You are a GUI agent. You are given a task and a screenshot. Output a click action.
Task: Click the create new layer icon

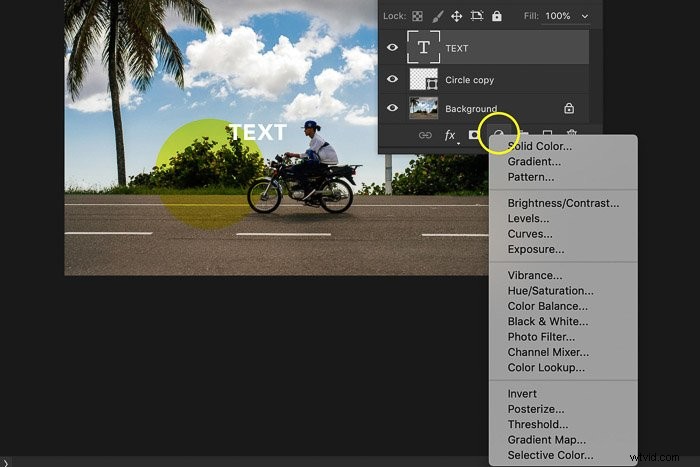(x=547, y=134)
